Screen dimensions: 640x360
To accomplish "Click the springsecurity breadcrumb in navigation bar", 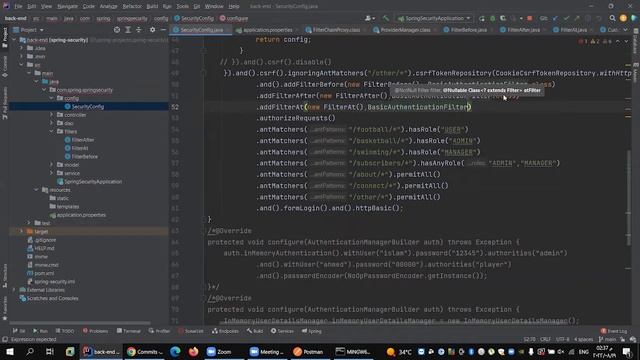I will [132, 18].
